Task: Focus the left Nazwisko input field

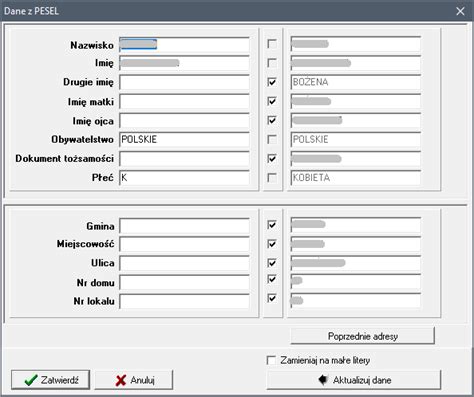Action: pos(184,44)
